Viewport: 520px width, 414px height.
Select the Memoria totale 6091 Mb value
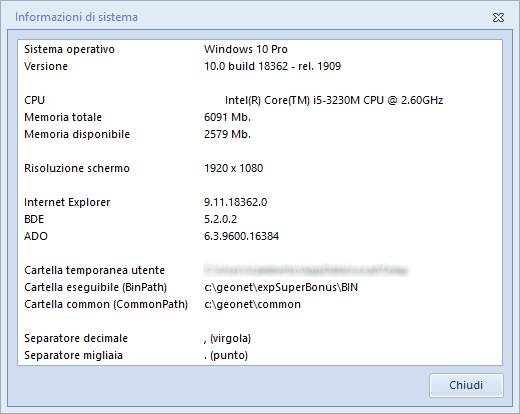pos(227,117)
